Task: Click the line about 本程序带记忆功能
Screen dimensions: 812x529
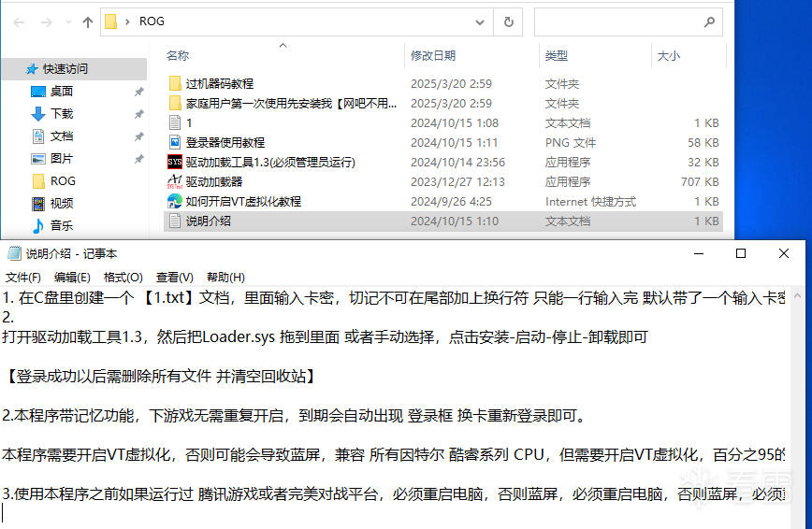Action: [x=294, y=416]
